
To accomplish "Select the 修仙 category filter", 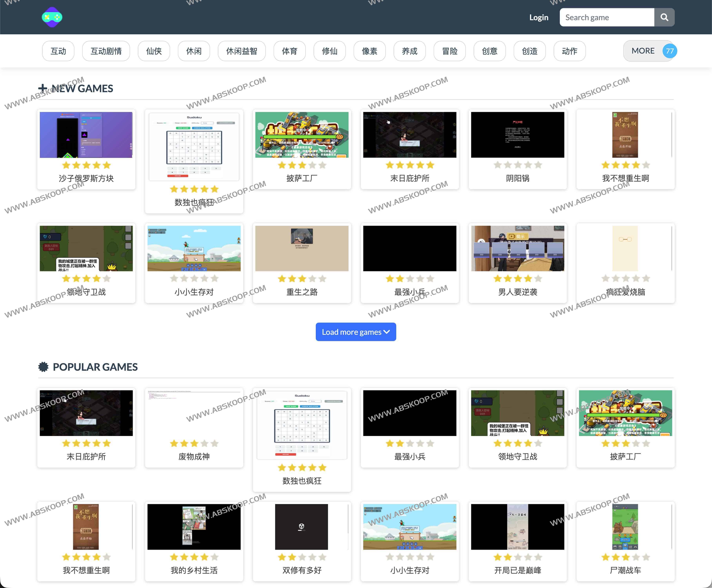I will 329,51.
